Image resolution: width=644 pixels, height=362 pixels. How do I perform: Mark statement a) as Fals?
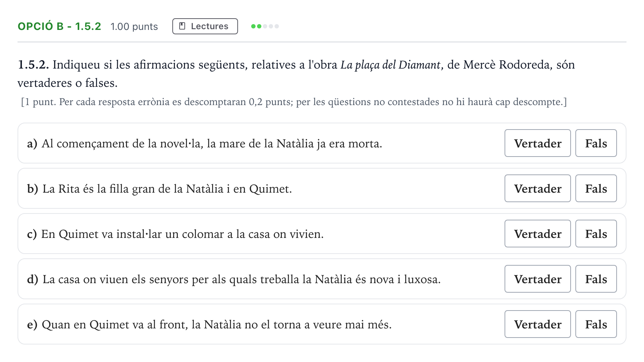click(596, 143)
